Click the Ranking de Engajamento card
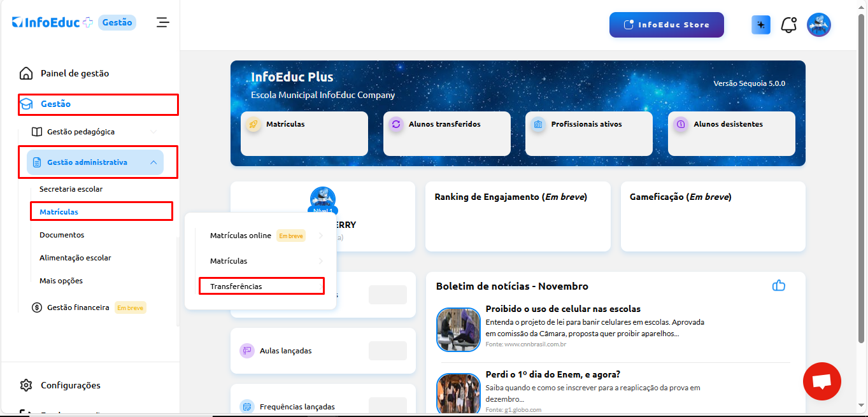The width and height of the screenshot is (868, 417). click(518, 216)
